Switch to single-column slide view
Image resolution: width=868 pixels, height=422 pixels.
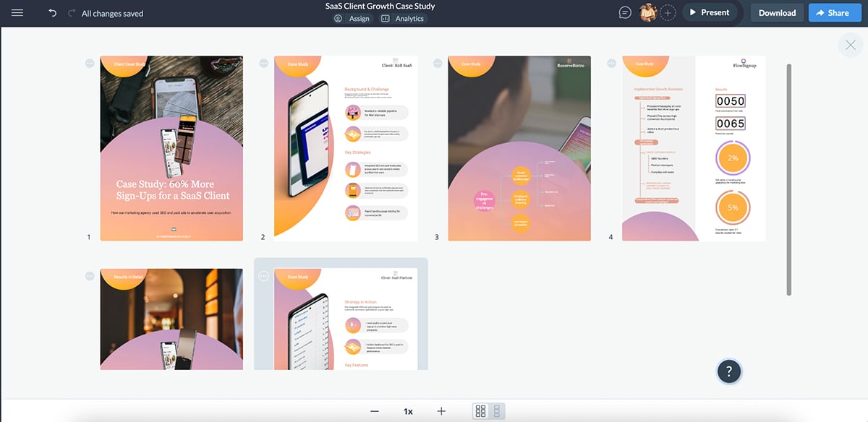pyautogui.click(x=496, y=410)
